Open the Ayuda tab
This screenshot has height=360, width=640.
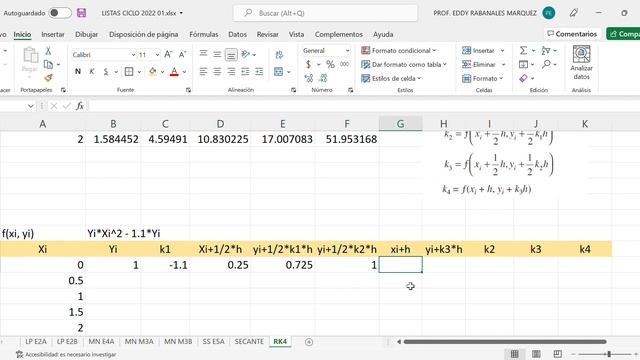tap(383, 35)
